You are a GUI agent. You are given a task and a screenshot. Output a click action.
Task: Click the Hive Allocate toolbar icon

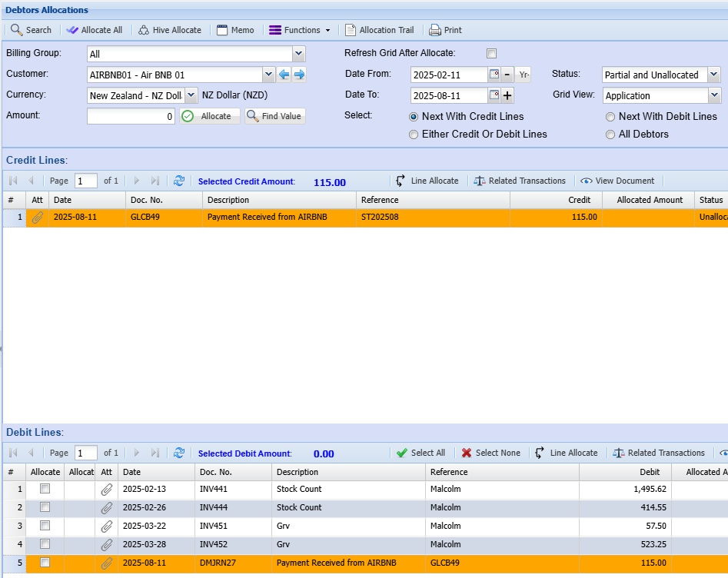pos(144,30)
